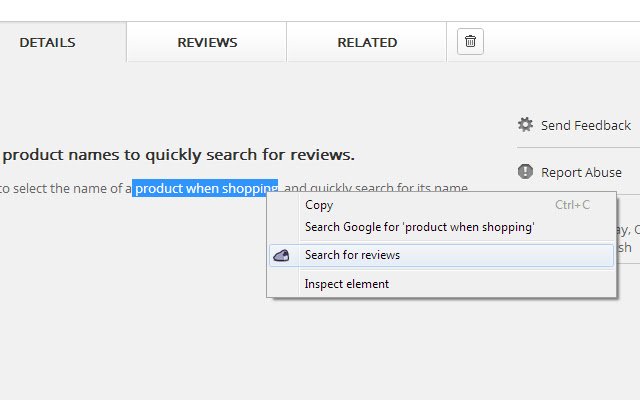Click text 'to select the name of a'
Screen dimensions: 640x400
pos(65,188)
